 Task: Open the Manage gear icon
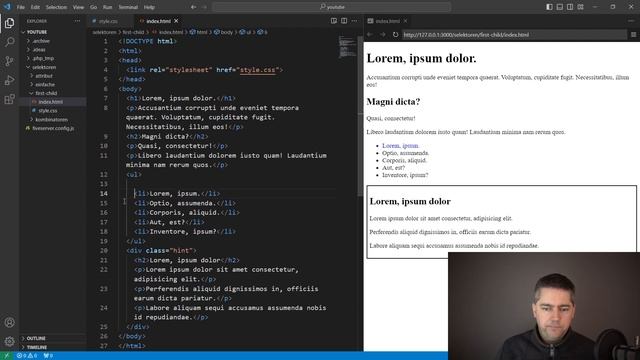[x=9, y=341]
